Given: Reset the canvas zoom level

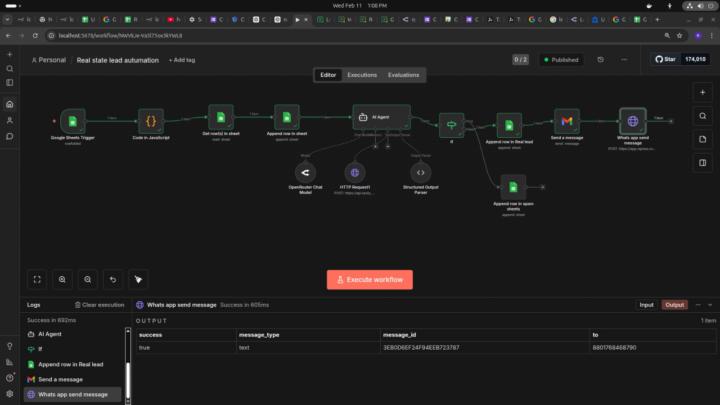Looking at the screenshot, I should pos(113,280).
